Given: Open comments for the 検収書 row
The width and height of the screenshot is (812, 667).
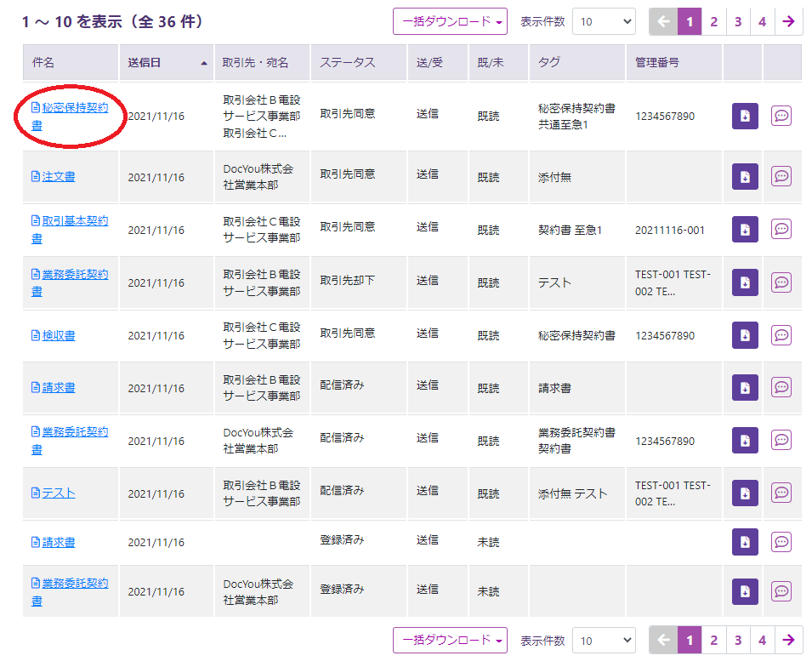Looking at the screenshot, I should (x=781, y=335).
